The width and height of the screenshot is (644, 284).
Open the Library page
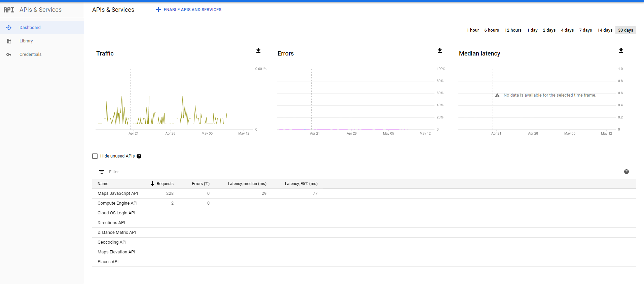[42, 41]
